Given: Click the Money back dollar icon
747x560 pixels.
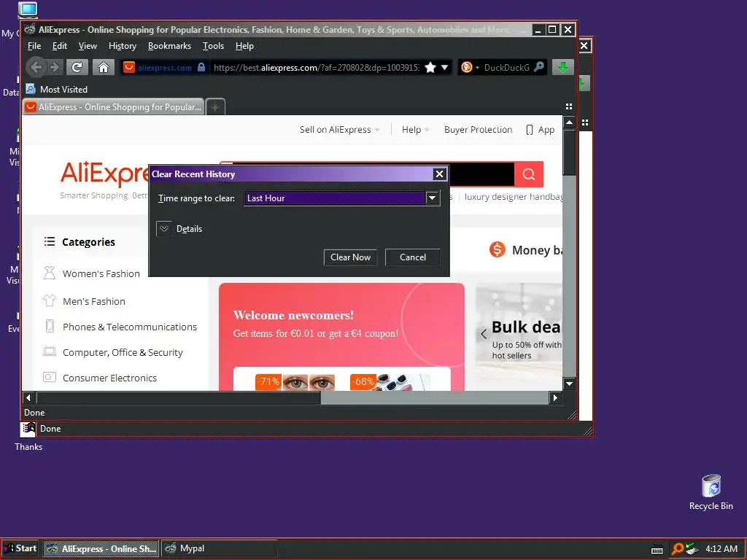Looking at the screenshot, I should click(x=498, y=249).
